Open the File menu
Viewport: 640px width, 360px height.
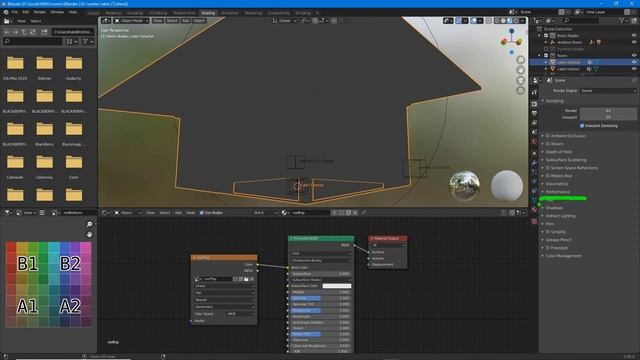point(15,12)
